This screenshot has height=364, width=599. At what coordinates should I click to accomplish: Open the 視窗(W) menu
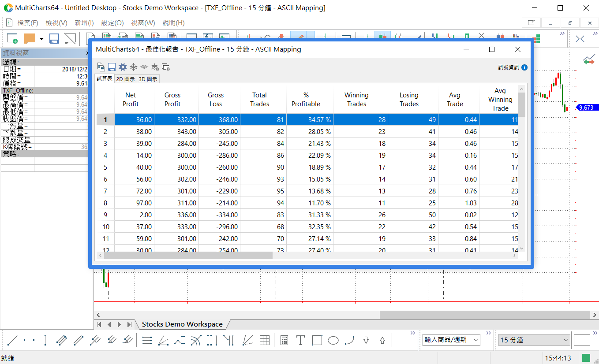pyautogui.click(x=143, y=23)
